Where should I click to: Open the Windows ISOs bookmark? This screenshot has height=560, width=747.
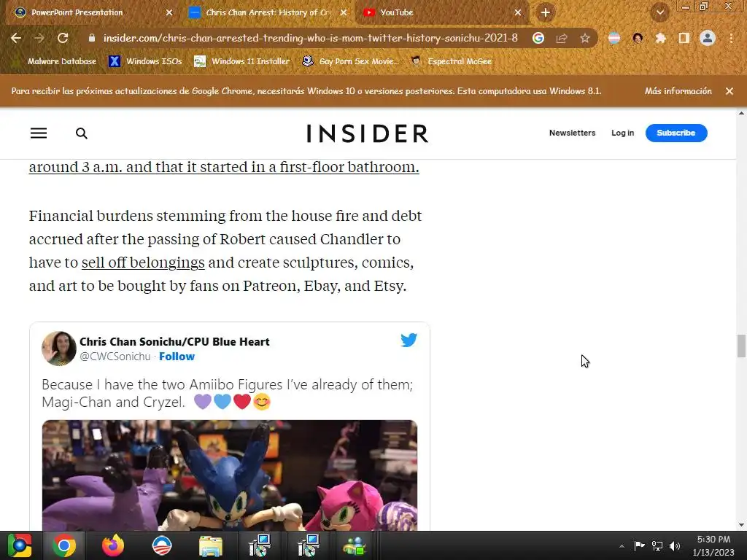(145, 61)
